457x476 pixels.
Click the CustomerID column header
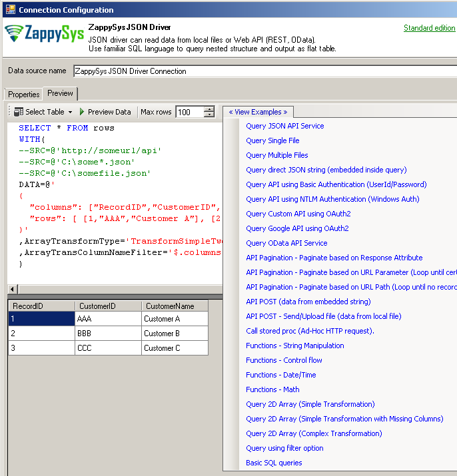point(108,306)
